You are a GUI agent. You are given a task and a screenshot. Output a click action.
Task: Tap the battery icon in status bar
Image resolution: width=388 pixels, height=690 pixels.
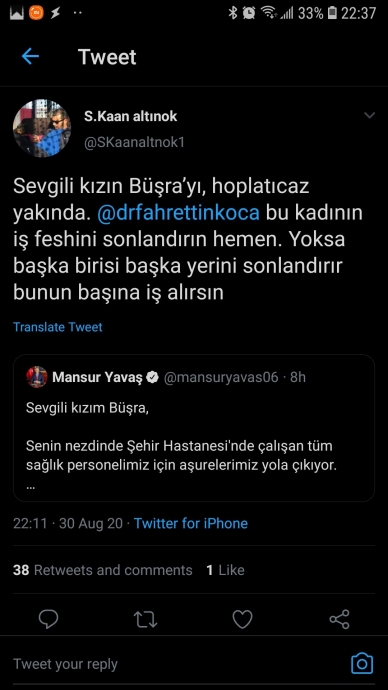(333, 13)
